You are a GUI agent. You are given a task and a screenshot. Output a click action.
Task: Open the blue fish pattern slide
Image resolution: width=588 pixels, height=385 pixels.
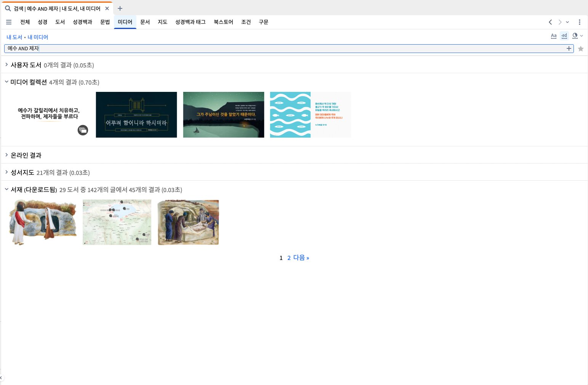point(311,115)
